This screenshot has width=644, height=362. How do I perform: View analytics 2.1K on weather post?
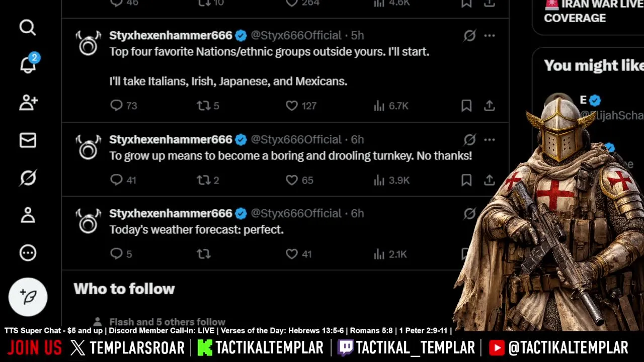[x=390, y=254]
